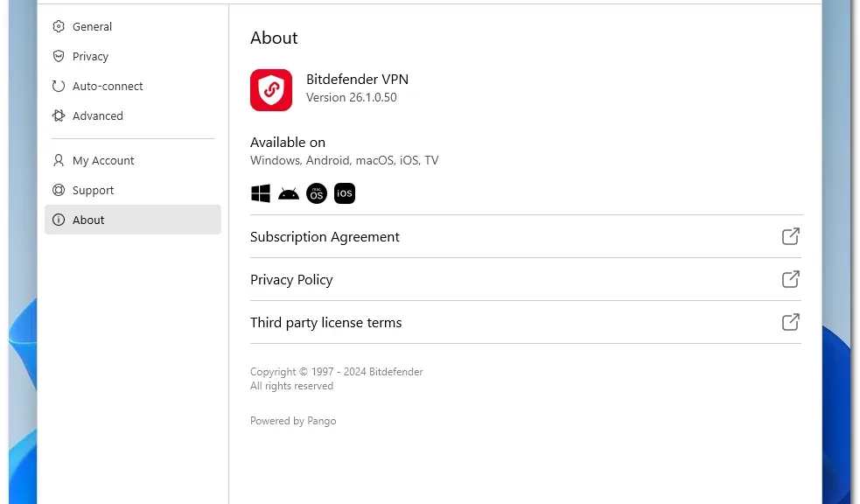Click the Powered by Pango text
The height and width of the screenshot is (504, 860).
pos(293,421)
